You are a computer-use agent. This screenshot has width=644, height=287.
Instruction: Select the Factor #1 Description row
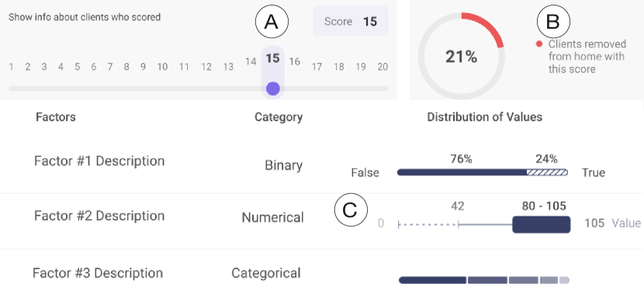pyautogui.click(x=322, y=165)
